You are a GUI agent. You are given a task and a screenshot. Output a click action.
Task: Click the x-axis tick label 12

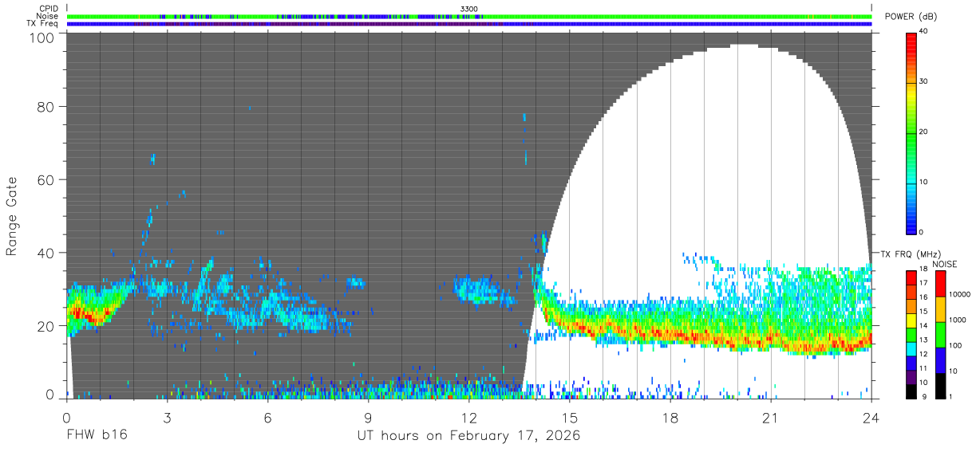[x=468, y=417]
